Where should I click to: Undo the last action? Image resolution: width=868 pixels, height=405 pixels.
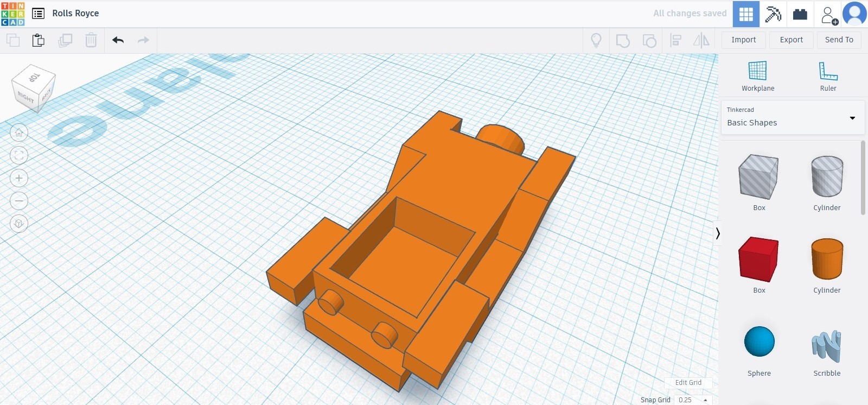(x=118, y=40)
